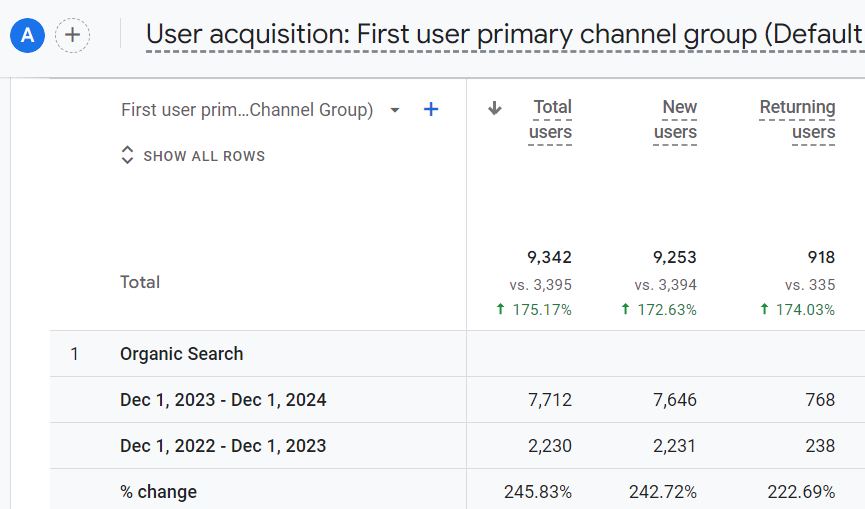This screenshot has height=509, width=865.
Task: Select the Dec 1, 2023 - Dec 1, 2024 row
Action: 457,400
